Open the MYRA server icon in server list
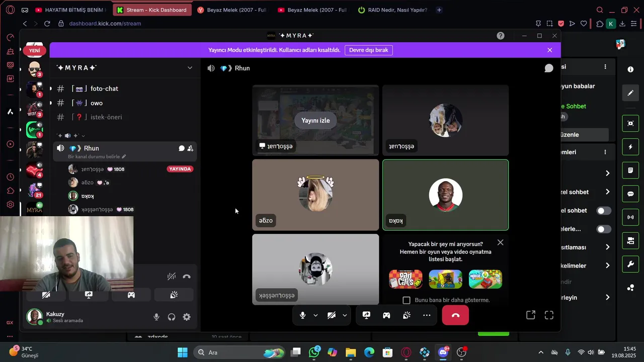The height and width of the screenshot is (362, 644). pos(35,210)
